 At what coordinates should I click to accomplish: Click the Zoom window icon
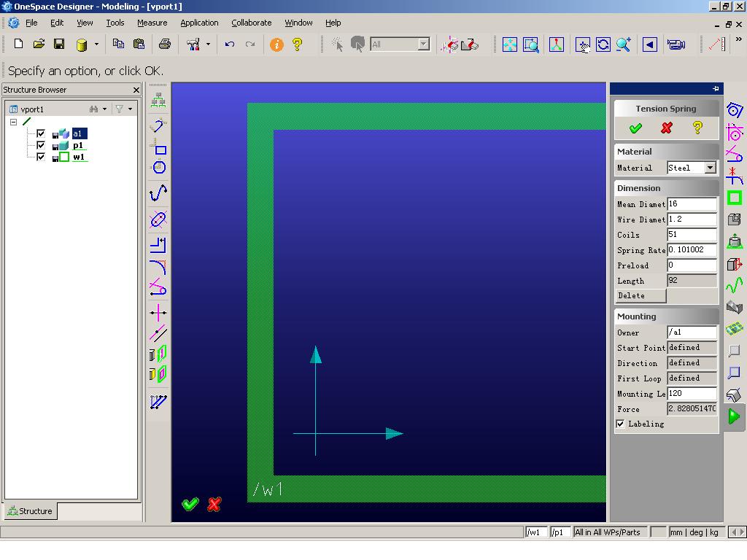pyautogui.click(x=531, y=44)
